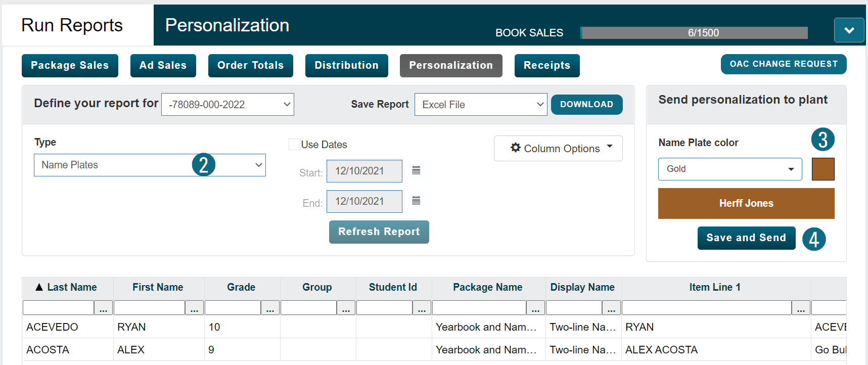
Task: Open the Name Plate color Gold dropdown
Action: (729, 169)
